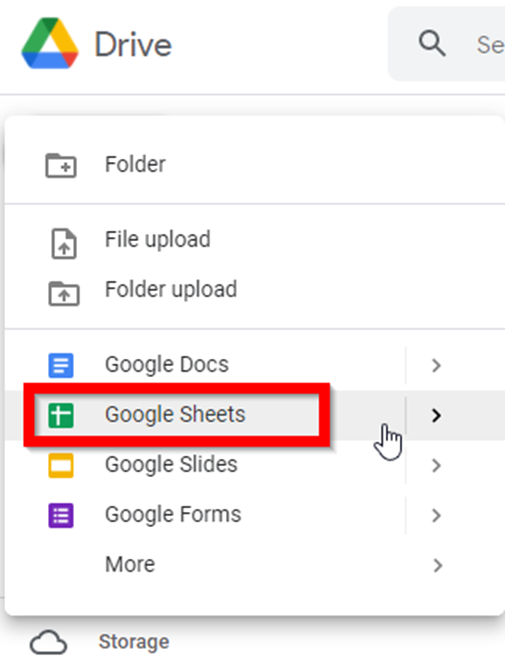Viewport: 505px width, 664px height.
Task: Expand the Google Forms submenu arrow
Action: [436, 515]
